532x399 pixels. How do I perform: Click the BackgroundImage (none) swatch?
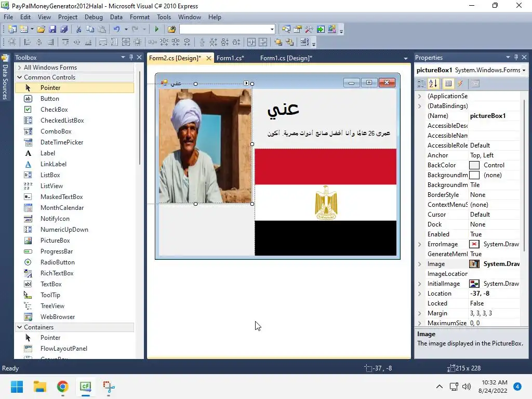tap(474, 175)
